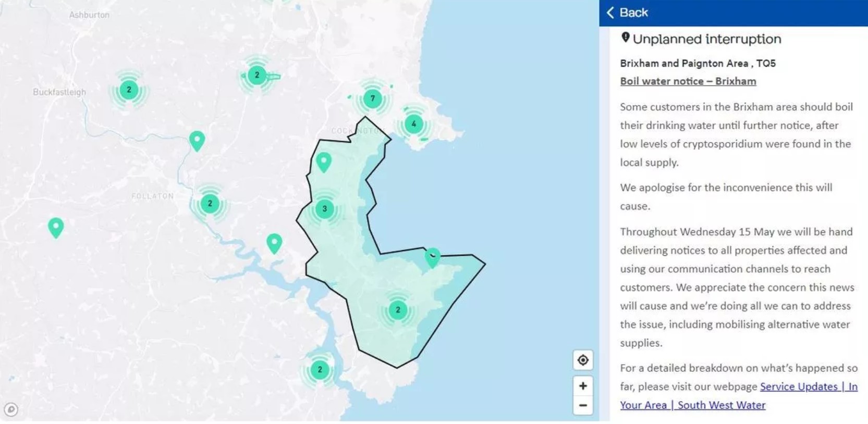Zoom in with the plus button
The image size is (868, 424).
(x=583, y=386)
